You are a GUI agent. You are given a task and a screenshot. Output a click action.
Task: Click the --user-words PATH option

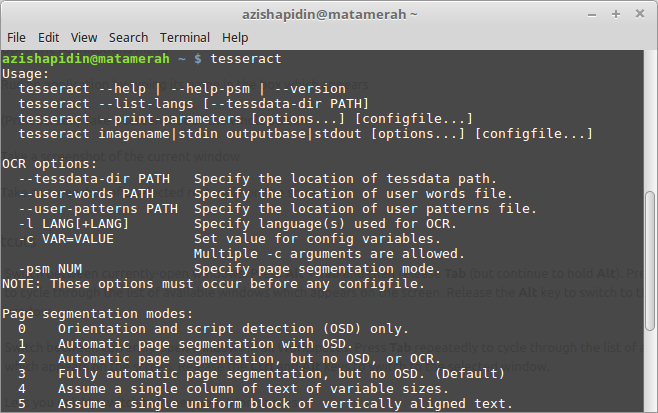[x=86, y=194]
